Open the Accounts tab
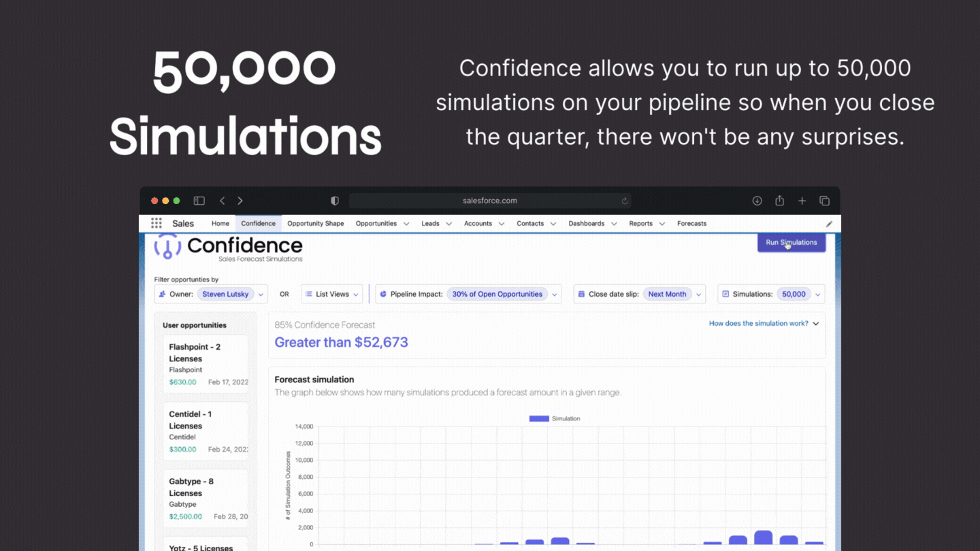 tap(478, 223)
